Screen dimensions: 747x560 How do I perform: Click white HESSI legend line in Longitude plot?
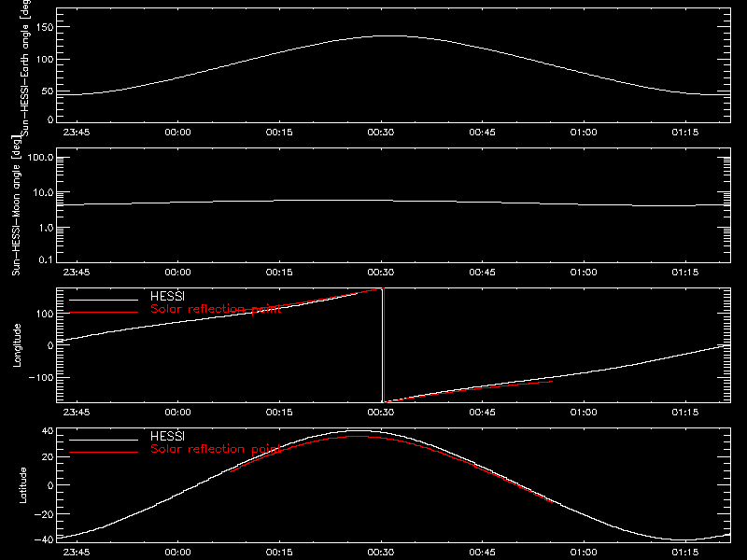pos(104,300)
